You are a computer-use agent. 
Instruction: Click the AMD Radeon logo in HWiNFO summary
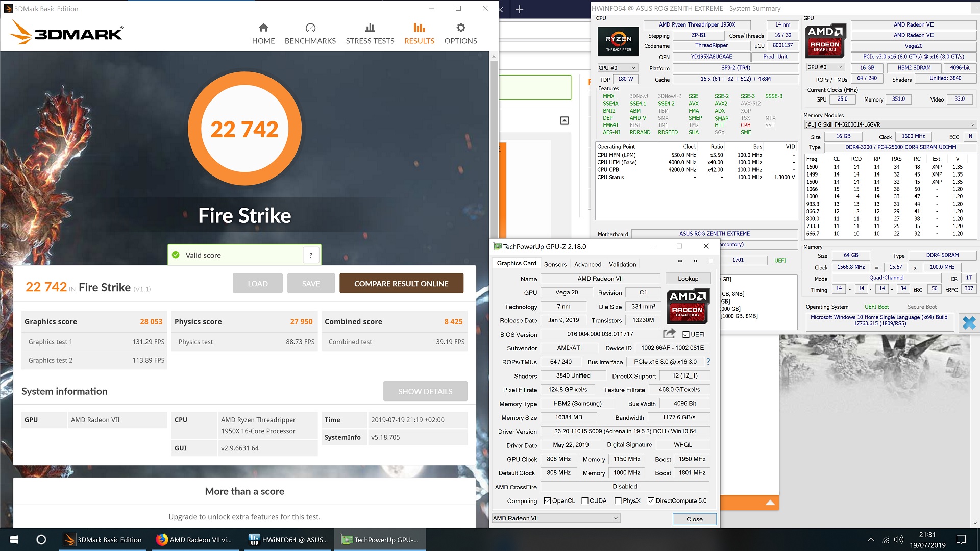click(825, 40)
